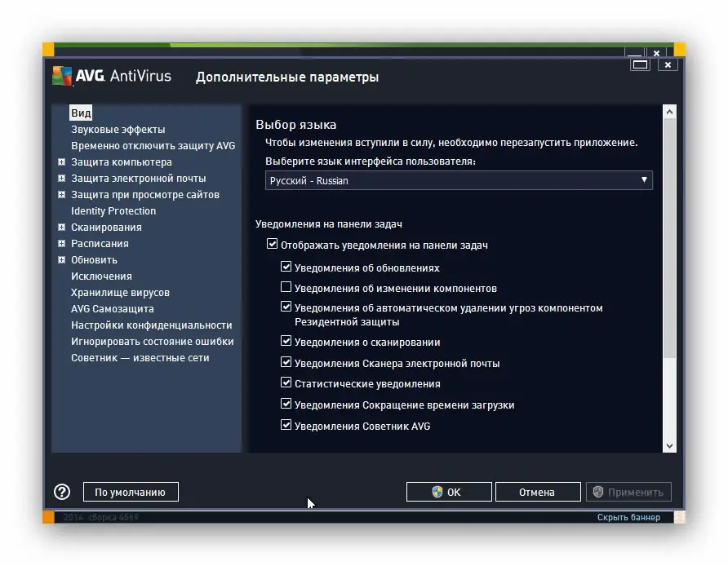This screenshot has height=566, width=728.
Task: Expand the 'Обновить' tree node
Action: click(x=61, y=260)
